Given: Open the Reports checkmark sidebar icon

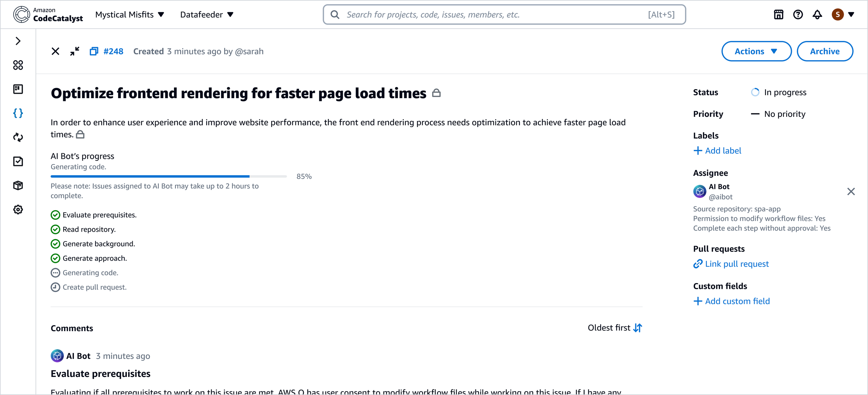Looking at the screenshot, I should click(18, 161).
